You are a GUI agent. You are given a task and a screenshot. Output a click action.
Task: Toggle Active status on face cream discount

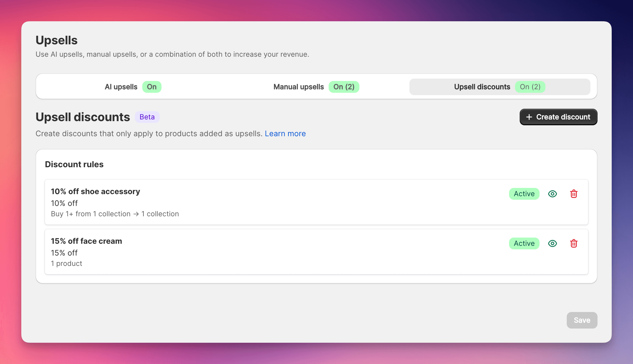524,243
